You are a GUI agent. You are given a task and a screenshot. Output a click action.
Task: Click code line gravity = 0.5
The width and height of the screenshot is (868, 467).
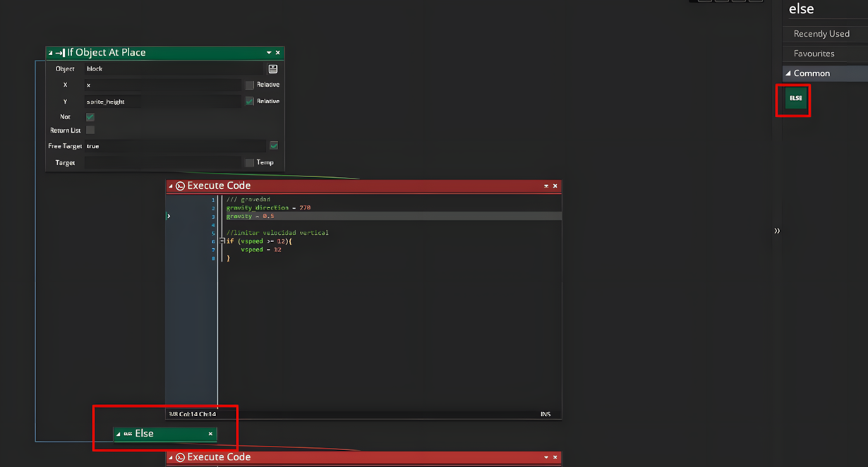click(250, 216)
